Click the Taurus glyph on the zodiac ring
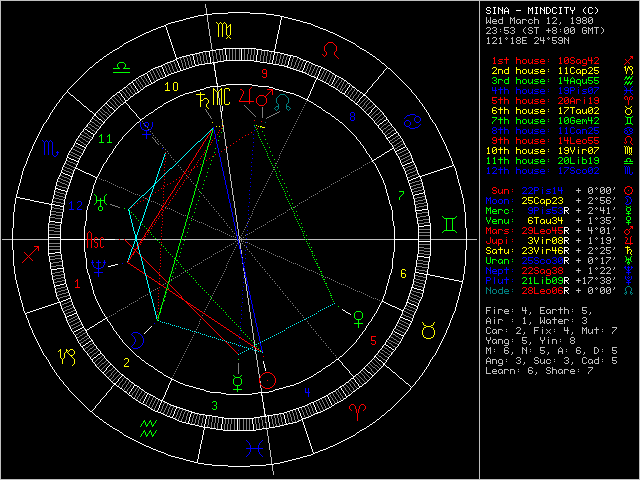This screenshot has height=480, width=640. [429, 330]
